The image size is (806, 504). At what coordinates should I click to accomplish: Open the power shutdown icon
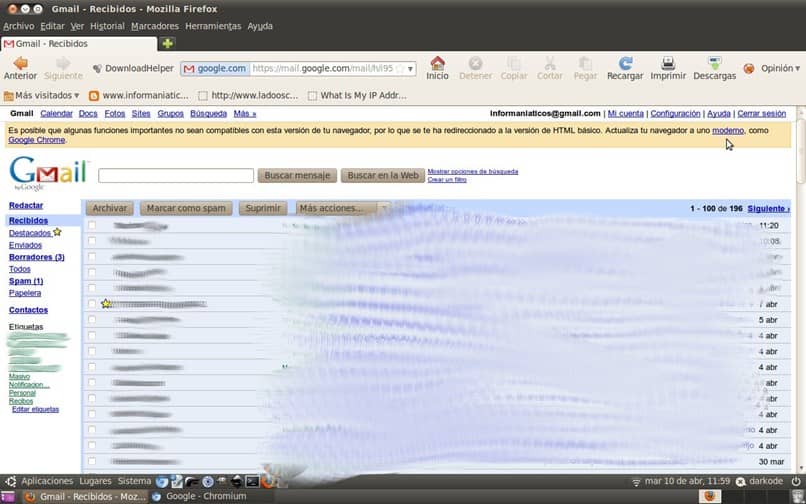(x=796, y=481)
